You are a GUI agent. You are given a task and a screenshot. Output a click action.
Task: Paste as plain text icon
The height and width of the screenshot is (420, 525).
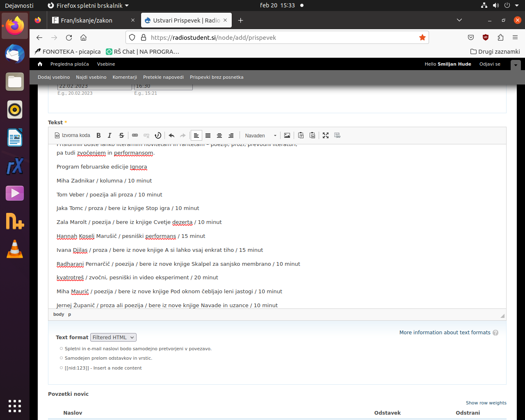coord(301,135)
